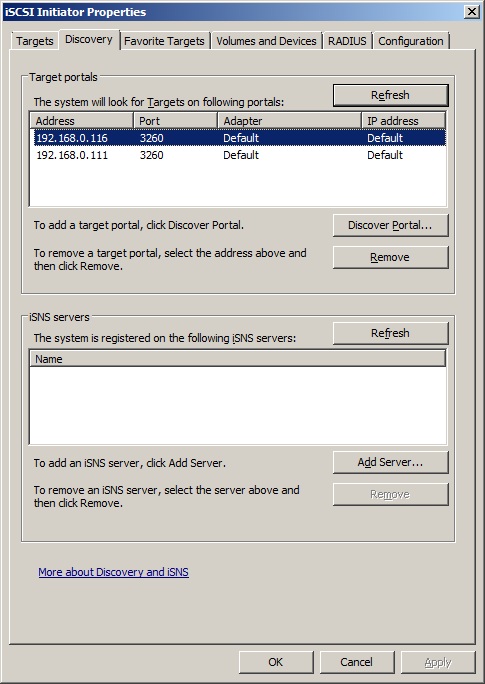Click port 3260 in 192.168.0.116 row
This screenshot has width=485, height=684.
coord(151,138)
